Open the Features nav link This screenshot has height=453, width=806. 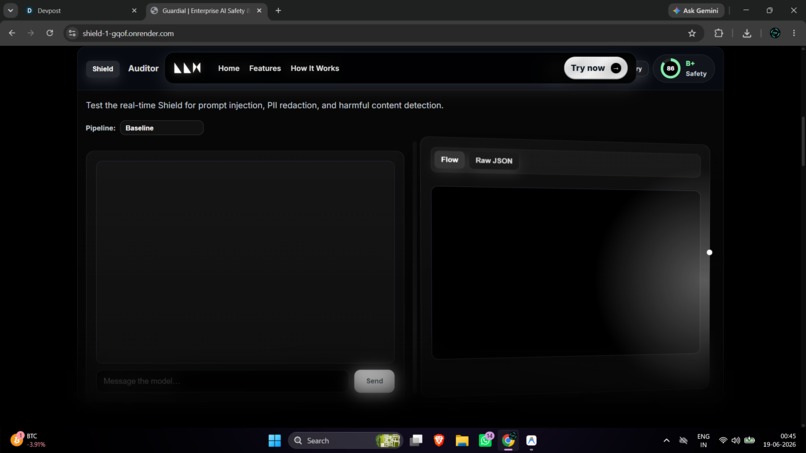click(265, 68)
